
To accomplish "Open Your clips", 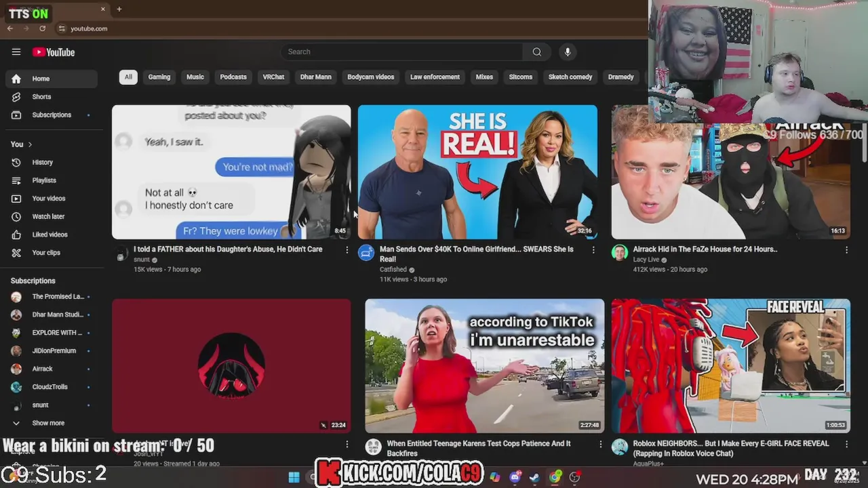I will 52,253.
